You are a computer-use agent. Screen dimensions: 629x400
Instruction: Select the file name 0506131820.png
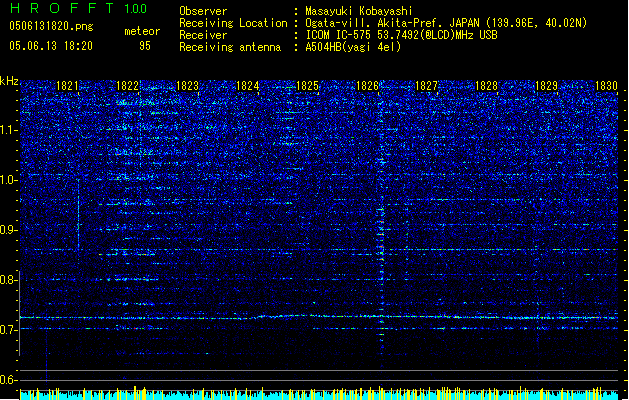coord(51,26)
